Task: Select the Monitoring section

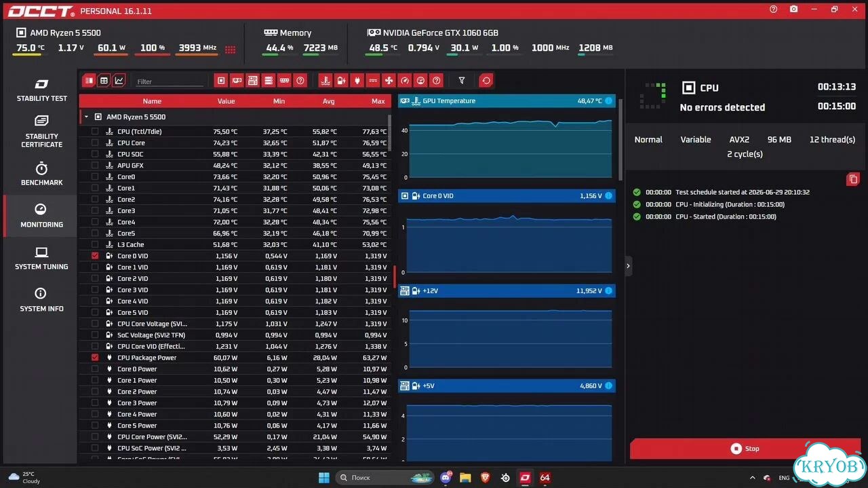Action: [x=41, y=216]
